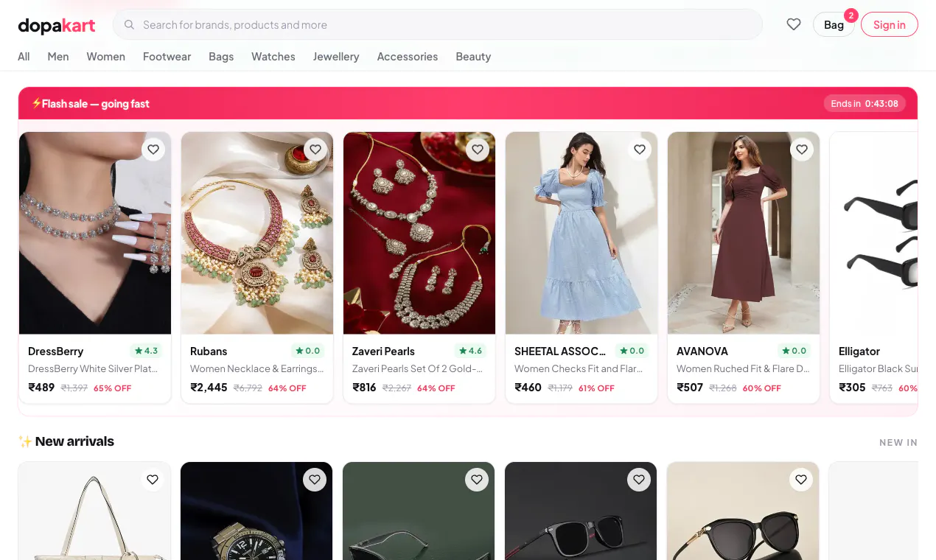Image resolution: width=936 pixels, height=560 pixels.
Task: Favorite the white handbag in New arrivals
Action: 153,480
